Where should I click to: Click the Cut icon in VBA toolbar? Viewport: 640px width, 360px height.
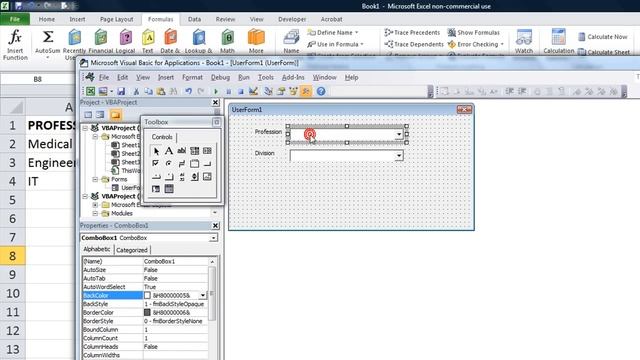(136, 91)
